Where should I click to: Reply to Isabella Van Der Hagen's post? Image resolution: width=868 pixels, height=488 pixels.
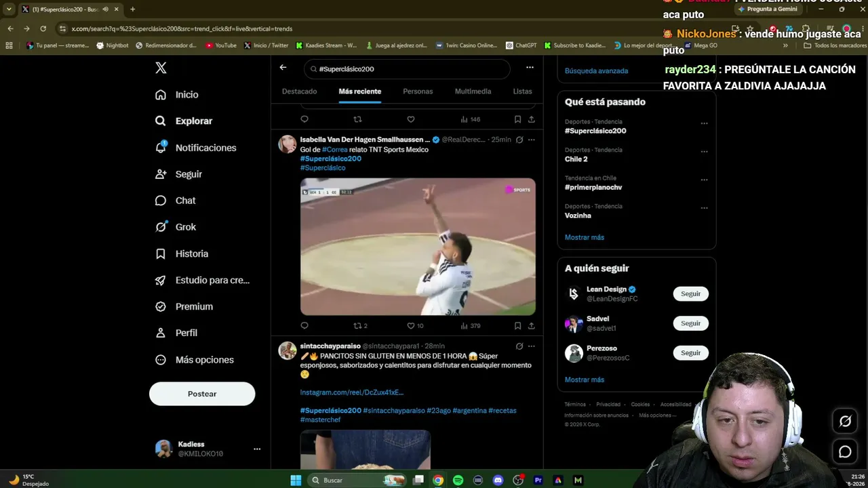pyautogui.click(x=304, y=326)
